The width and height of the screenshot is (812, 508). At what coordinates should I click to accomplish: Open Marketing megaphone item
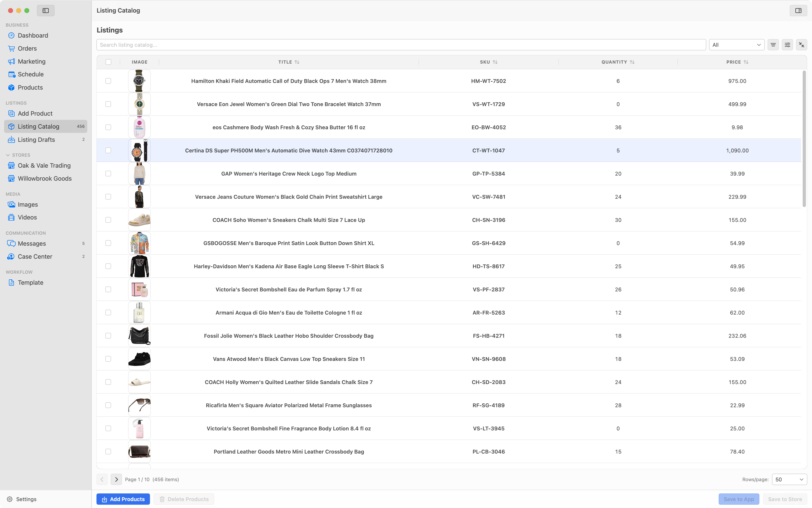[x=46, y=62]
